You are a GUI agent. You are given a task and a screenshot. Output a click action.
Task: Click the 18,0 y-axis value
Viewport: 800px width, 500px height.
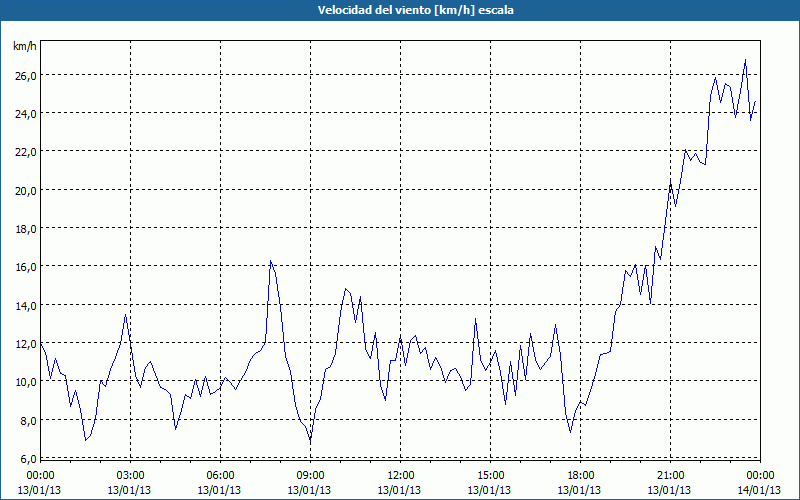[x=25, y=229]
